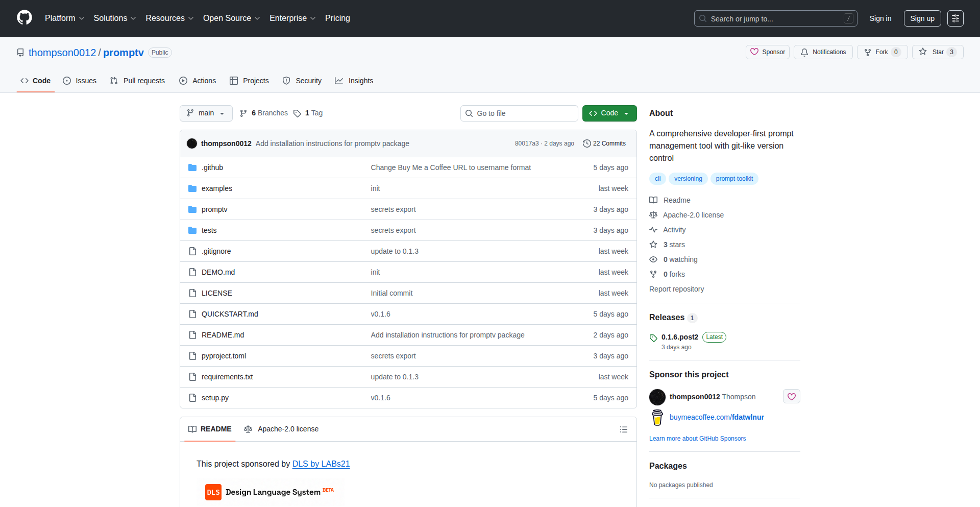Switch to the Issues tab

click(x=80, y=81)
